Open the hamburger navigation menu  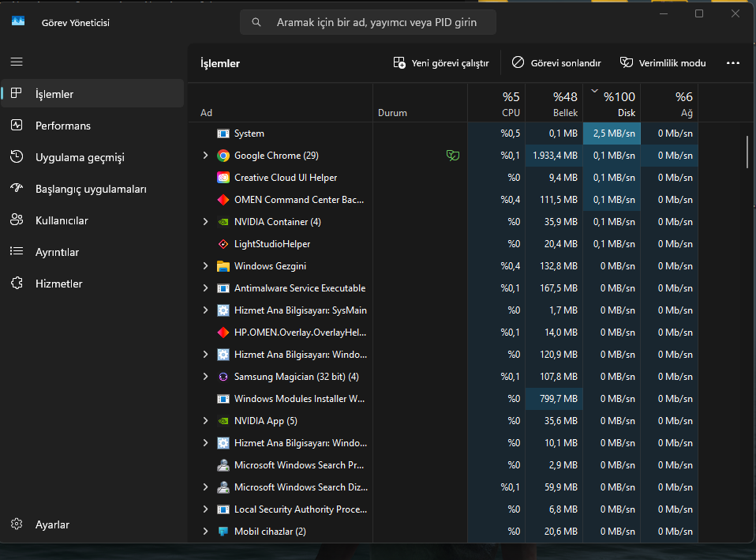(x=17, y=62)
